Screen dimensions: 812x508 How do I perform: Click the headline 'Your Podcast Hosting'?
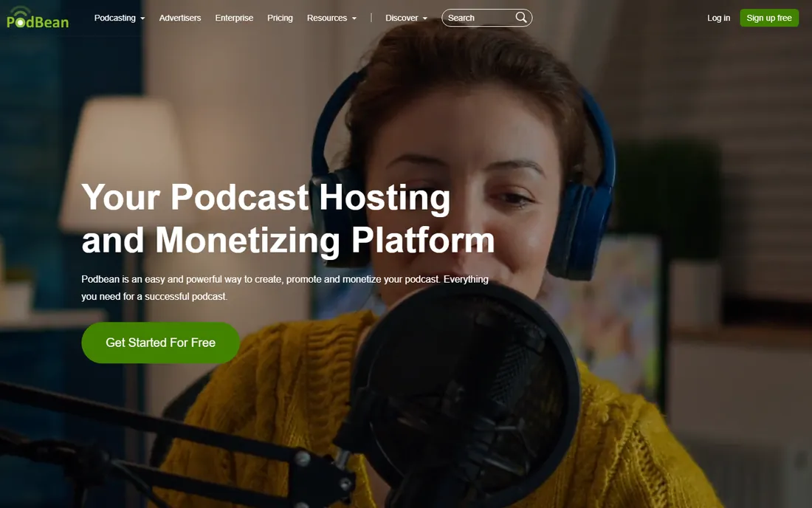266,197
